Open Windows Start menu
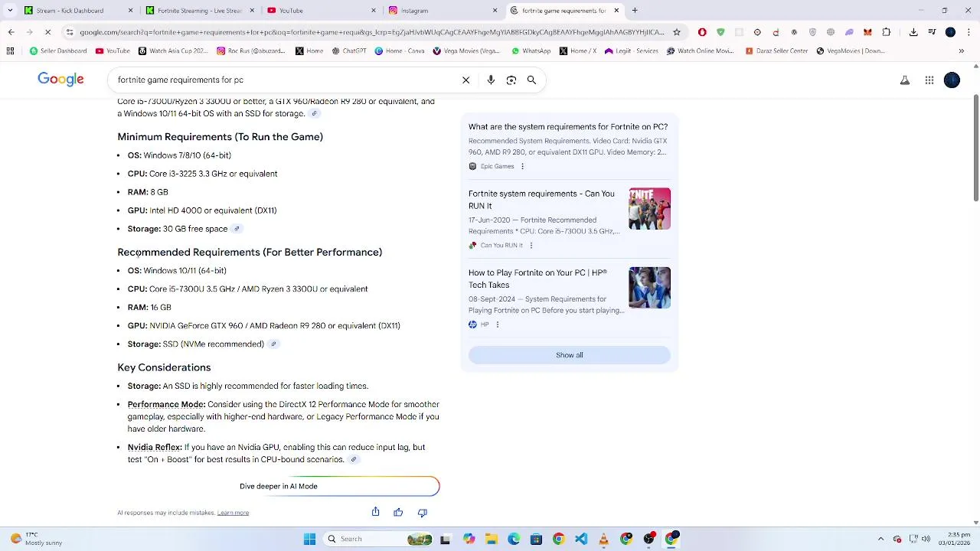This screenshot has height=551, width=980. click(309, 539)
